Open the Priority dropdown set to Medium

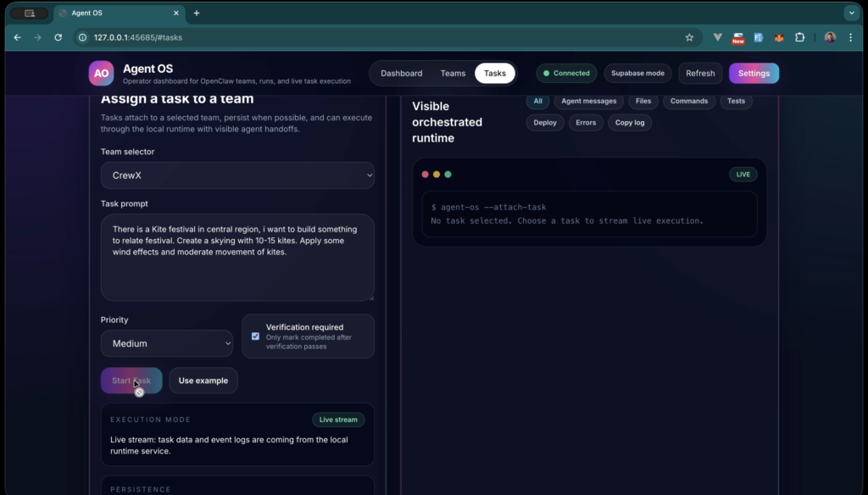point(167,343)
